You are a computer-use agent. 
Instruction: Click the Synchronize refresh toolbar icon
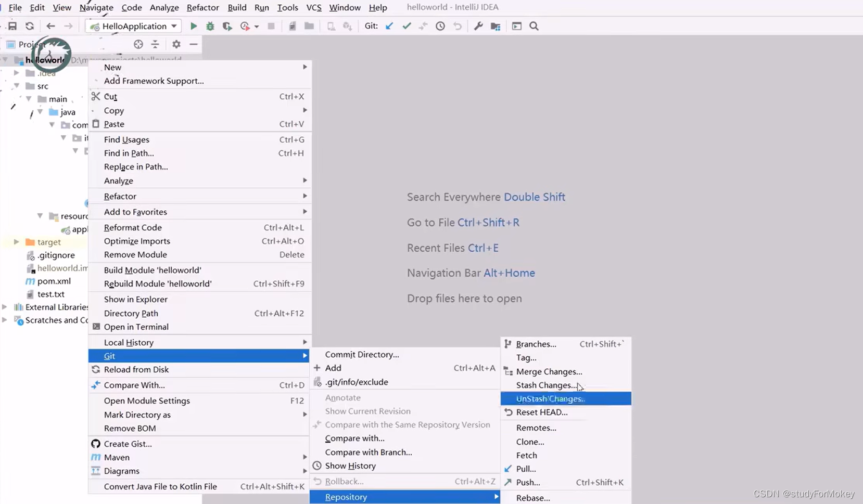pos(30,26)
